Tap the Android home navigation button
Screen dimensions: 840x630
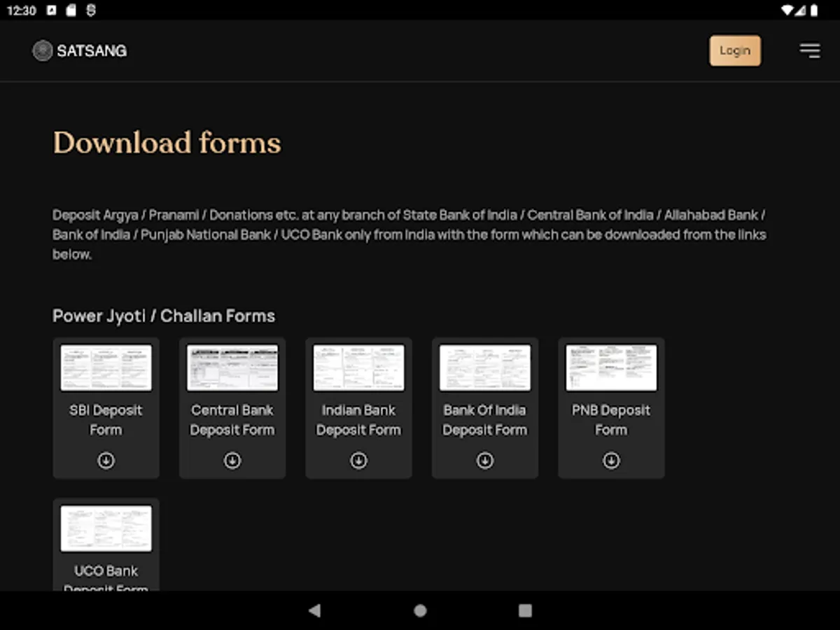click(420, 610)
